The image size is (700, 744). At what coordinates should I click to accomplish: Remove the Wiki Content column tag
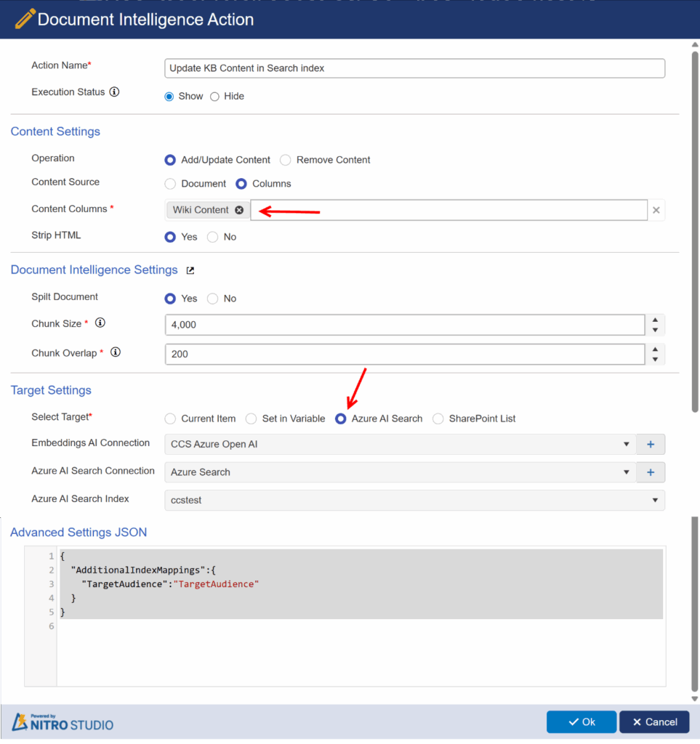239,210
